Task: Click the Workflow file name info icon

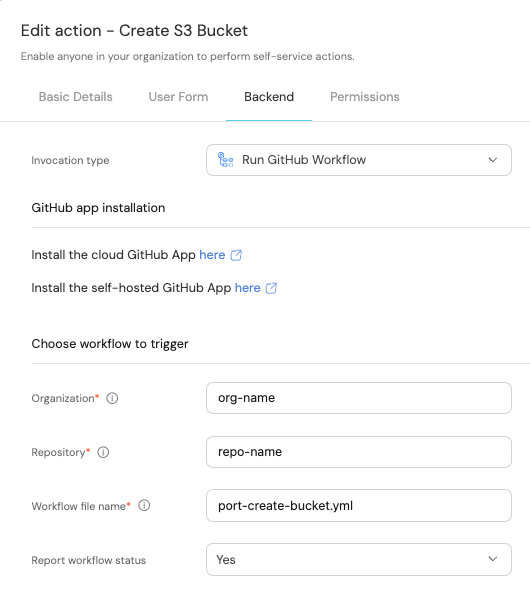Action: coord(144,505)
